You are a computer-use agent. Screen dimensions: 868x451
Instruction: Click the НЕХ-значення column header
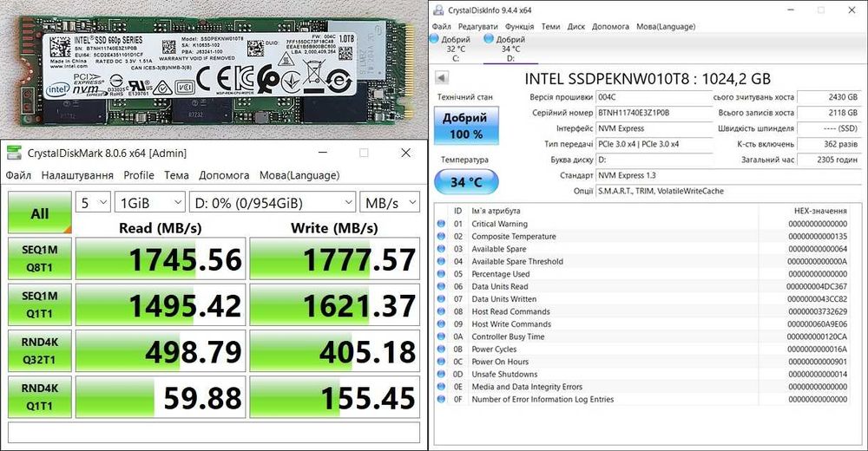820,211
